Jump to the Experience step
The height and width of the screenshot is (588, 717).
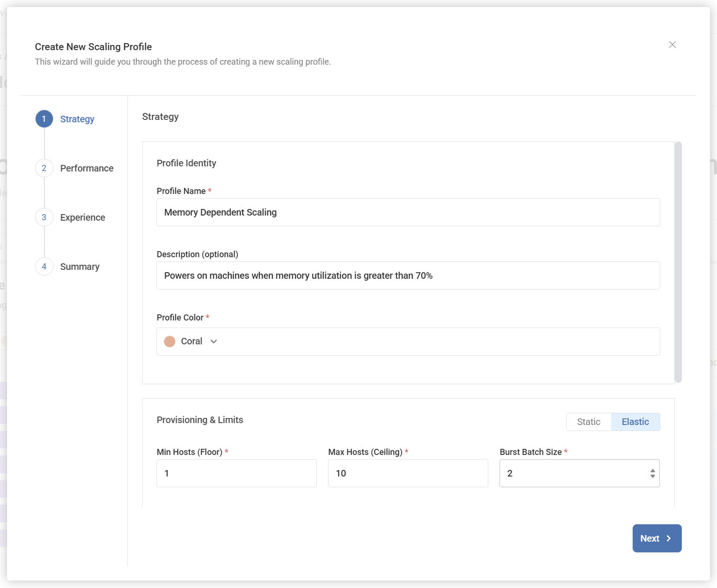click(x=82, y=217)
